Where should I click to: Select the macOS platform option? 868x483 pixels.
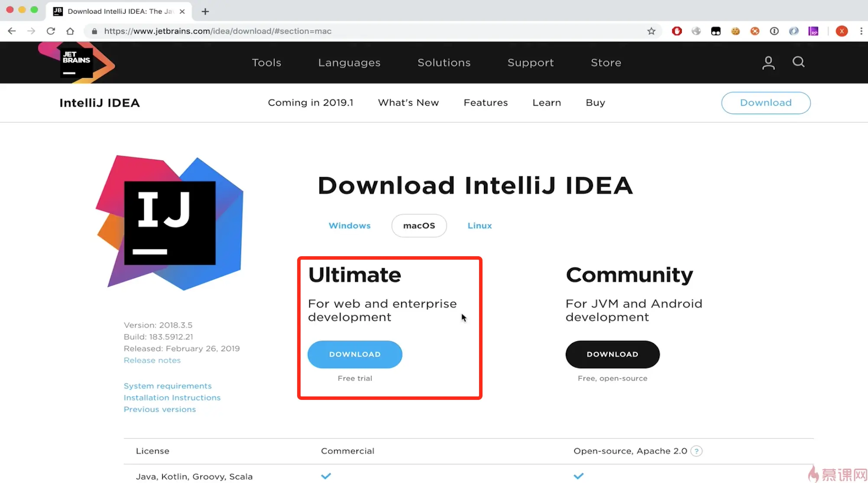point(419,225)
